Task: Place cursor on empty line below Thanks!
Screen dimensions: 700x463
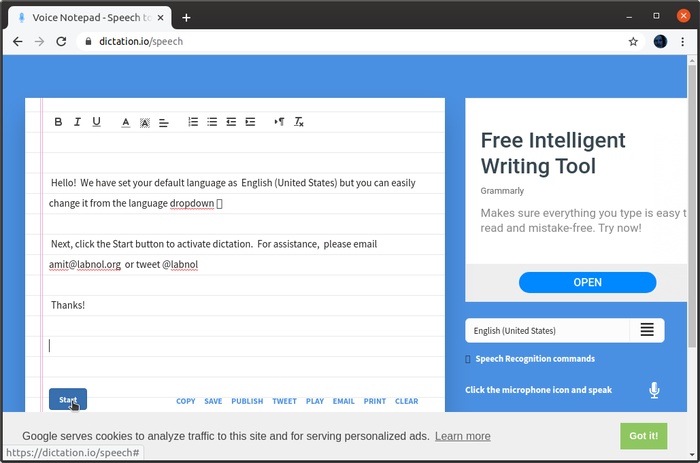Action: [x=246, y=346]
